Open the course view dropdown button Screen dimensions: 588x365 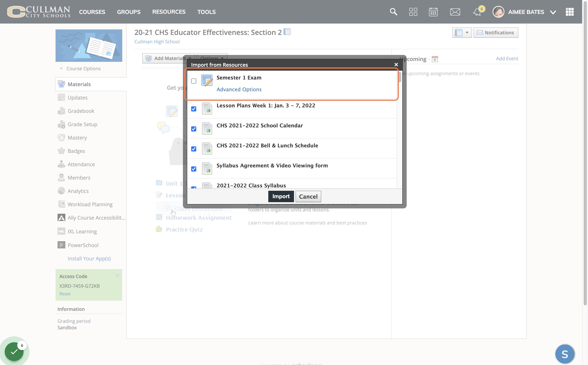coord(462,33)
